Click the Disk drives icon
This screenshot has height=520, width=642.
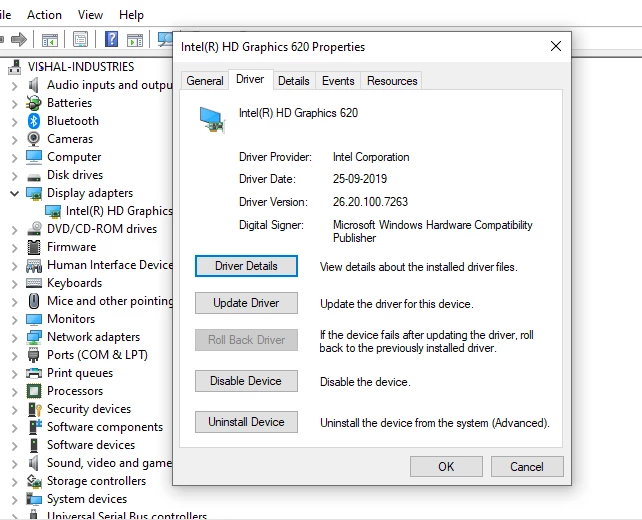34,177
